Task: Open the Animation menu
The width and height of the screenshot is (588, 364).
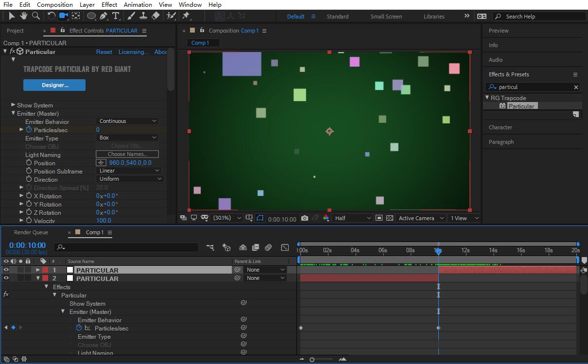Action: 138,4
